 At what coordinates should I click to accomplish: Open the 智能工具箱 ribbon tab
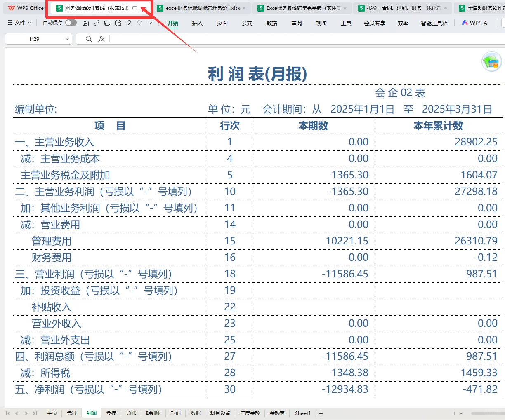[434, 23]
